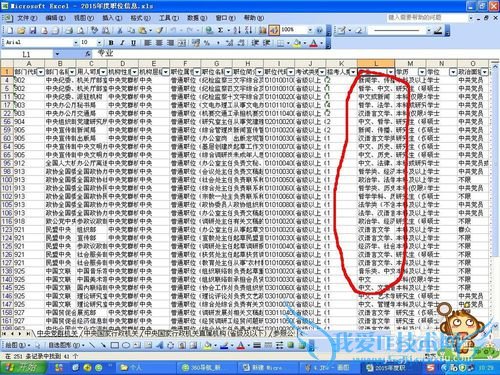Viewport: 500px width, 375px height.
Task: Open the 绘图 (Draw) menu button
Action: click(x=18, y=345)
